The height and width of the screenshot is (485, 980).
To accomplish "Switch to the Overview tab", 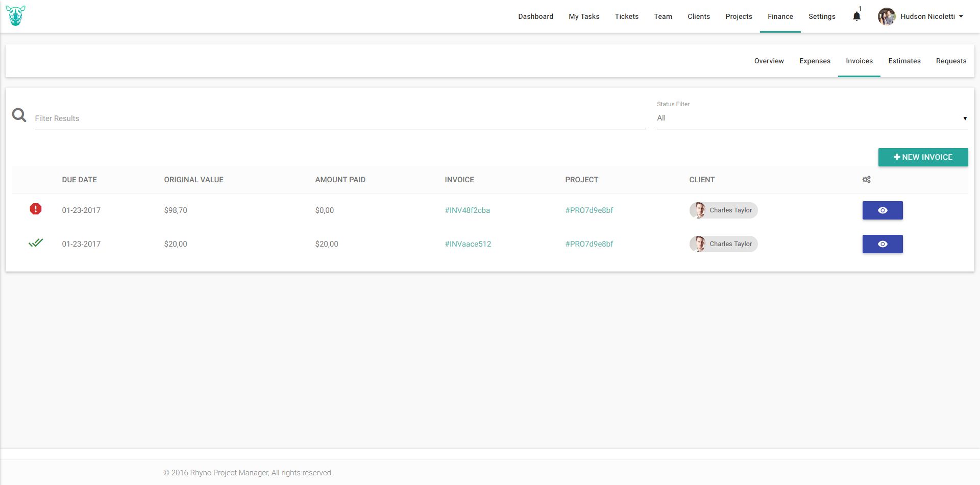I will [769, 61].
